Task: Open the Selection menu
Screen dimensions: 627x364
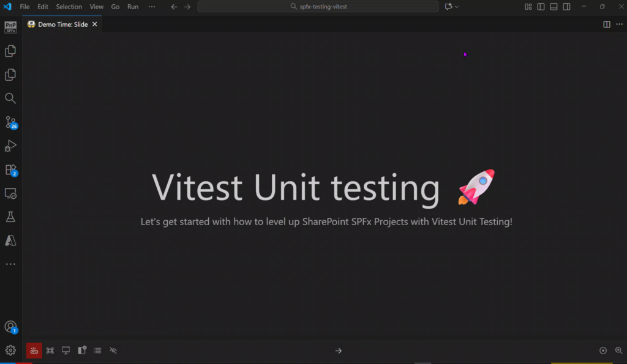Action: tap(69, 7)
